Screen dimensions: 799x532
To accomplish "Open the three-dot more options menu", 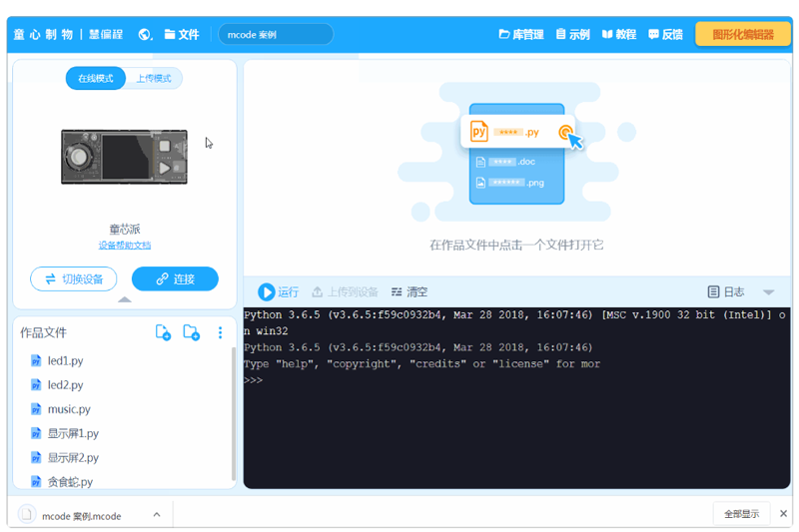I will click(x=220, y=332).
